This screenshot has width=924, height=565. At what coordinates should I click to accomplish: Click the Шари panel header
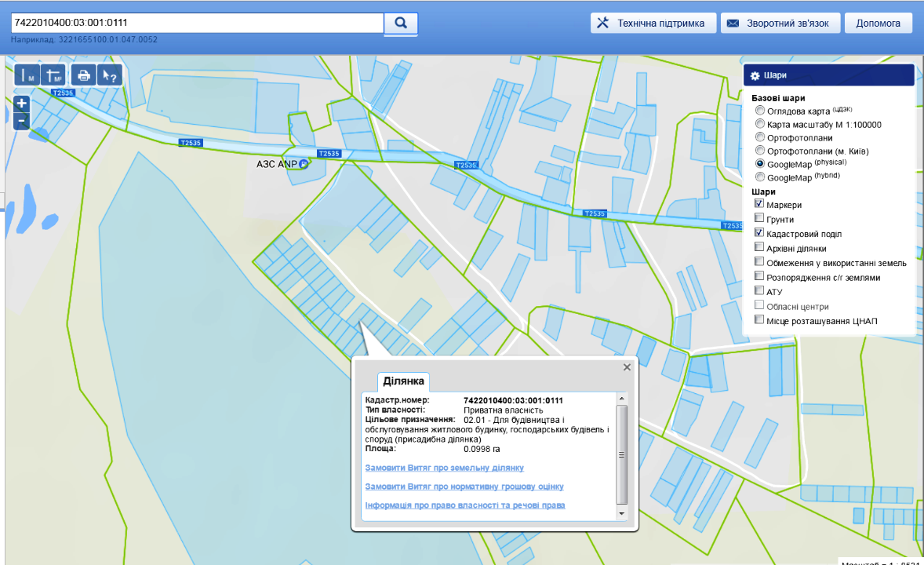828,75
